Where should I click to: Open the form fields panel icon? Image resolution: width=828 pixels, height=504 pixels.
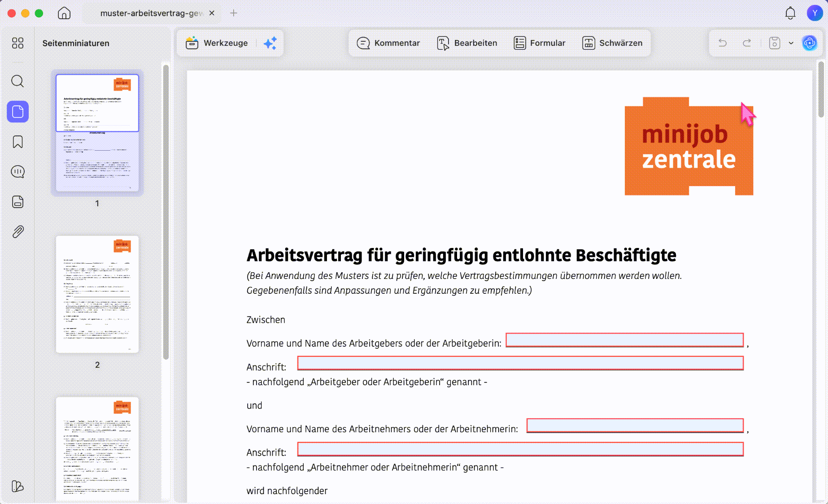pyautogui.click(x=17, y=202)
